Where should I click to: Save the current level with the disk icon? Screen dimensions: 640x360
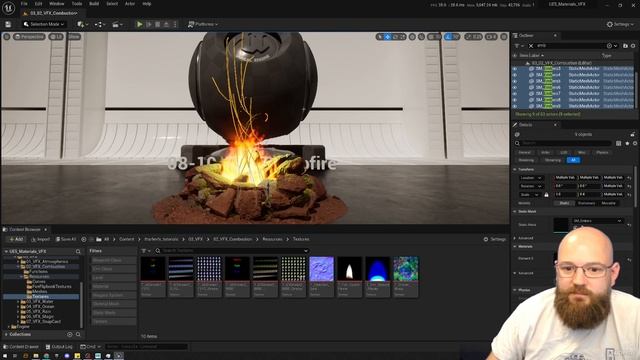click(8, 24)
